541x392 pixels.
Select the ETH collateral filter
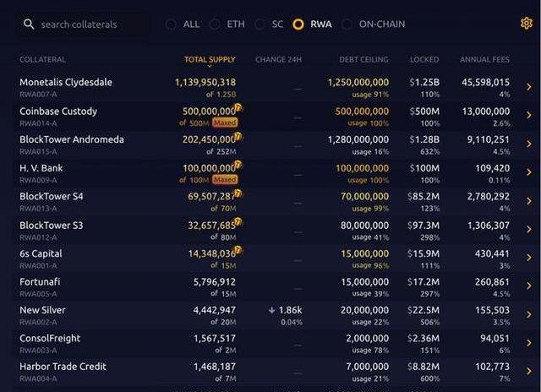tap(215, 24)
